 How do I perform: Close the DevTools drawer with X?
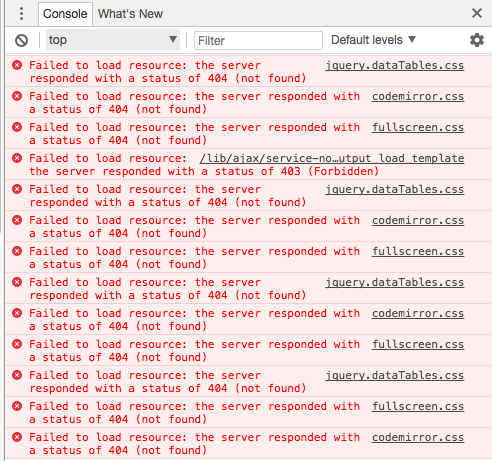point(477,13)
